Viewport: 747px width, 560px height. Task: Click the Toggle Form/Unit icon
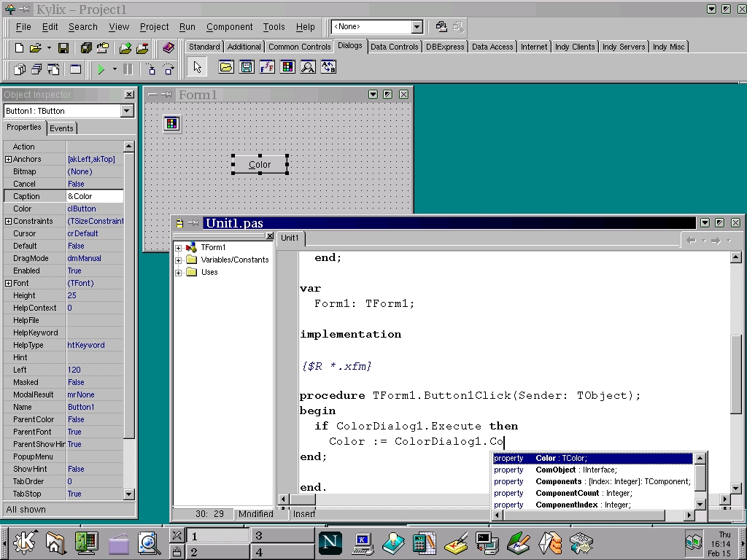[53, 69]
